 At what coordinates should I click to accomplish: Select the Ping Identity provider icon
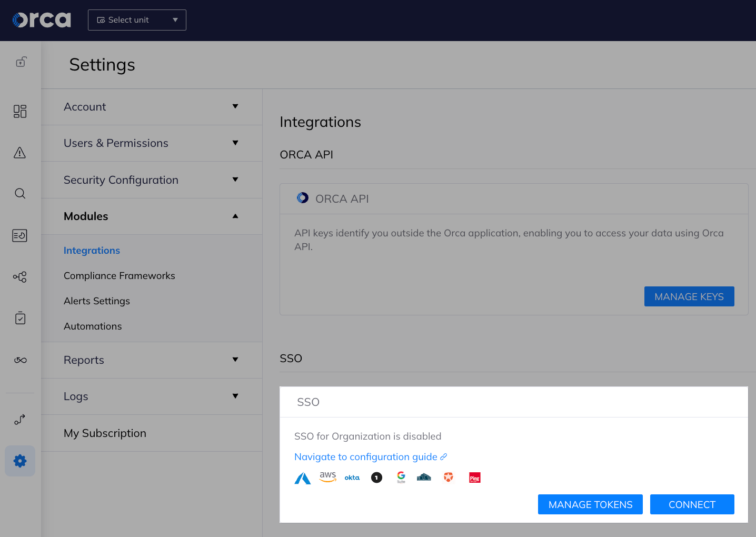click(x=474, y=478)
